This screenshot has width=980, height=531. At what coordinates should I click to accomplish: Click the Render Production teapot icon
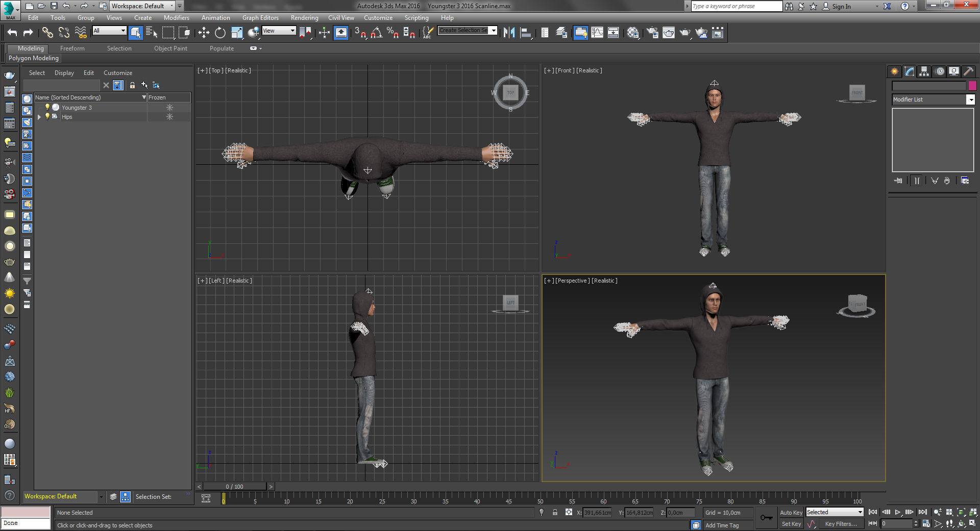684,33
